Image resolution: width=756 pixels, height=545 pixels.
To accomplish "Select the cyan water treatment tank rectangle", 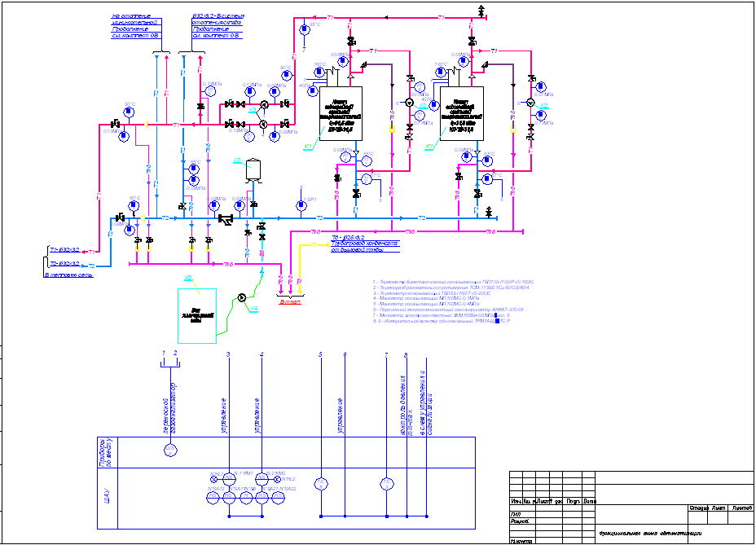I will (x=197, y=314).
